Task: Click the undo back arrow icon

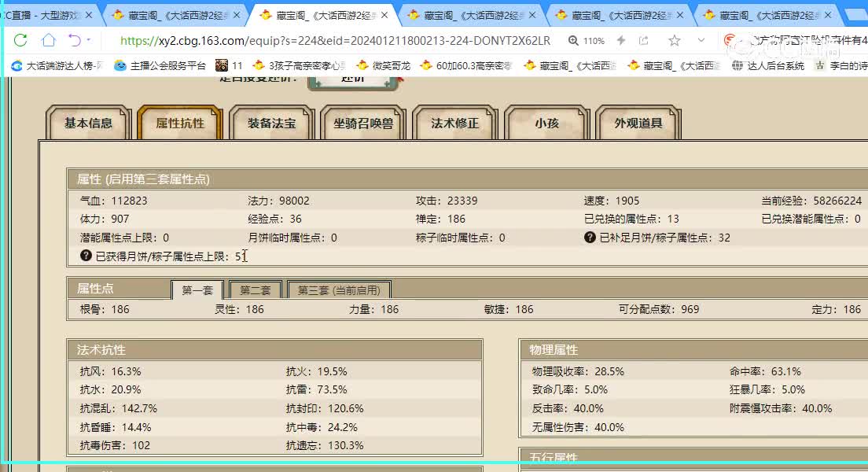Action: (75, 40)
